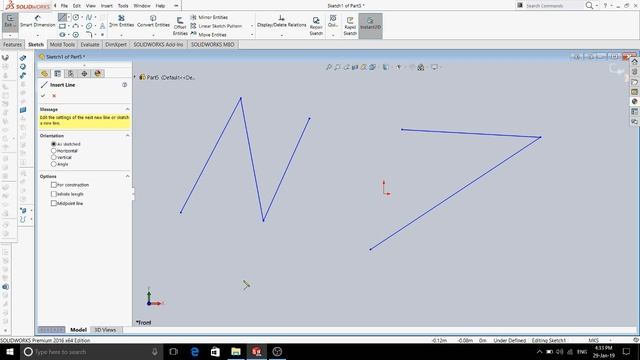Switch to the Mold Tools tab
Viewport: 640px width, 360px height.
click(x=62, y=44)
